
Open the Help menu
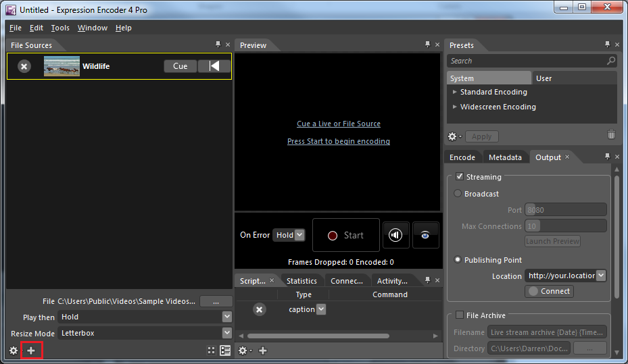click(123, 28)
